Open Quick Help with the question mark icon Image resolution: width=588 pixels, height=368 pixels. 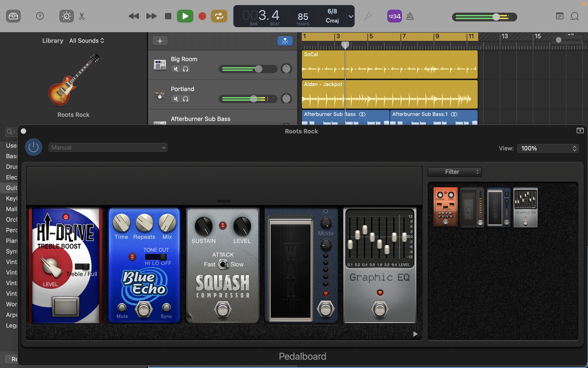(x=40, y=16)
